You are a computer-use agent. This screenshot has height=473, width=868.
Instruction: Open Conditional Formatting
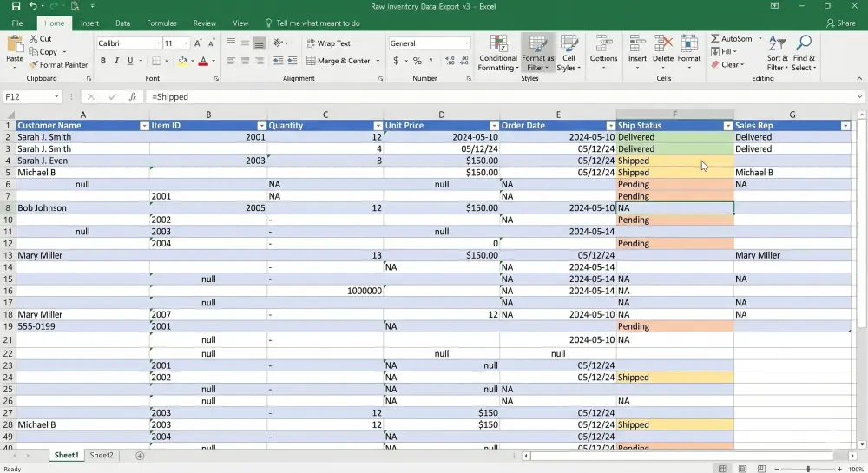coord(498,53)
